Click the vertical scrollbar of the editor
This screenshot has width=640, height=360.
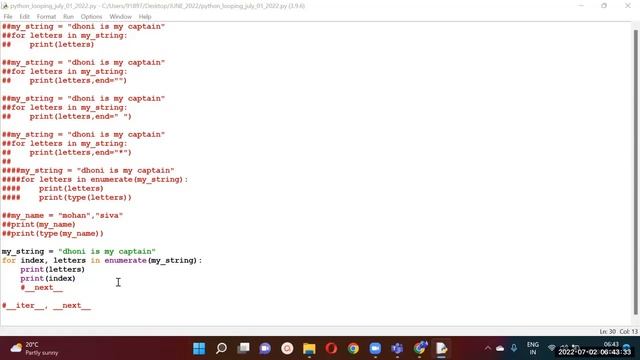[x=636, y=171]
